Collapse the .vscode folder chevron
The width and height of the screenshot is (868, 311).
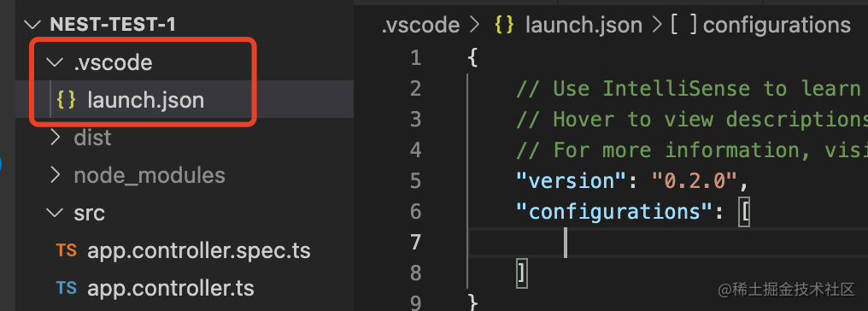click(55, 62)
